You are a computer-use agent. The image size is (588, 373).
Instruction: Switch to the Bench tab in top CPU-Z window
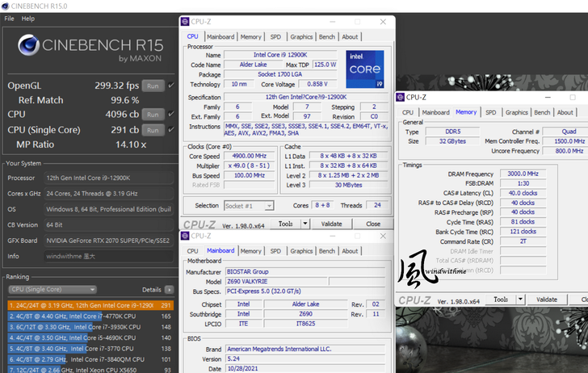pos(326,36)
